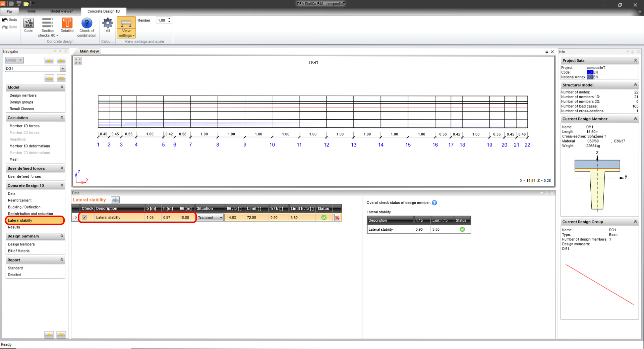
Task: Open Bill of Material in Design Summary
Action: (x=19, y=251)
